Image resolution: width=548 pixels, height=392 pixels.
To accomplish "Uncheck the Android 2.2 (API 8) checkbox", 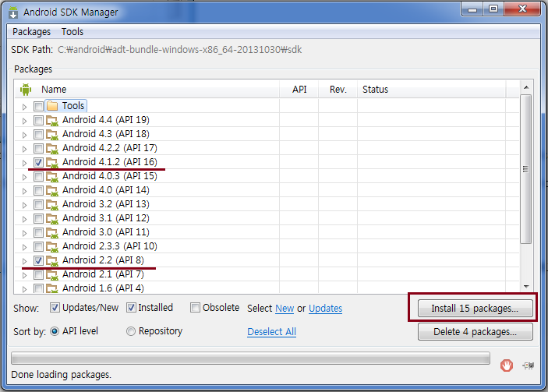I will (38, 260).
